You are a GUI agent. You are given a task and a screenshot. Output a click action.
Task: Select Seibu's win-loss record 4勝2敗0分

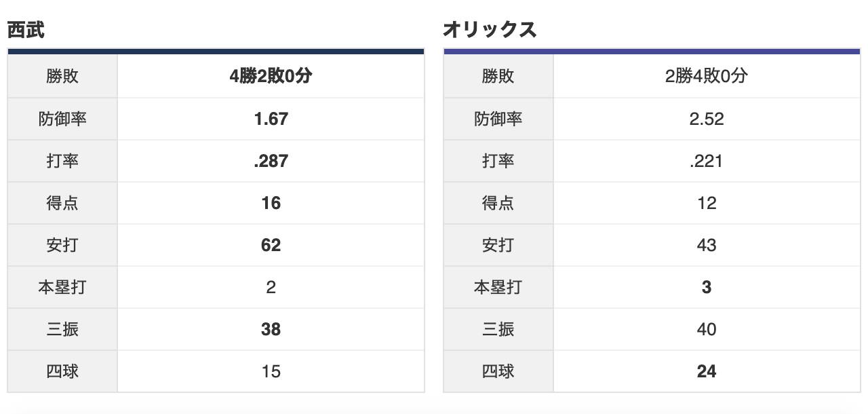pyautogui.click(x=271, y=76)
